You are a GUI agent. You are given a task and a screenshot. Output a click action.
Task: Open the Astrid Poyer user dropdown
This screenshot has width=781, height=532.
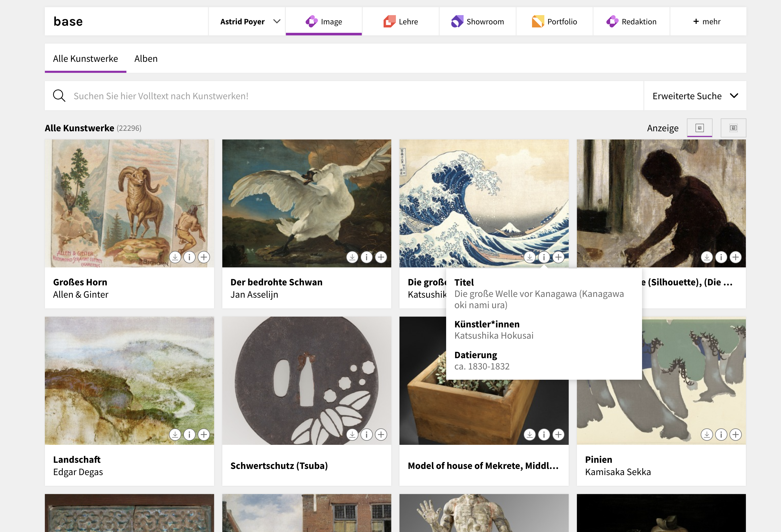[x=247, y=22]
